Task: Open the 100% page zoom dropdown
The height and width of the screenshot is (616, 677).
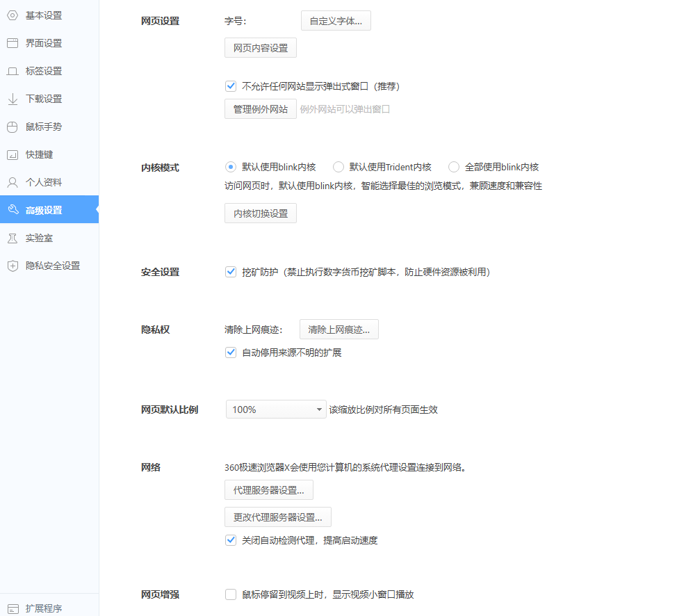Action: pyautogui.click(x=276, y=409)
